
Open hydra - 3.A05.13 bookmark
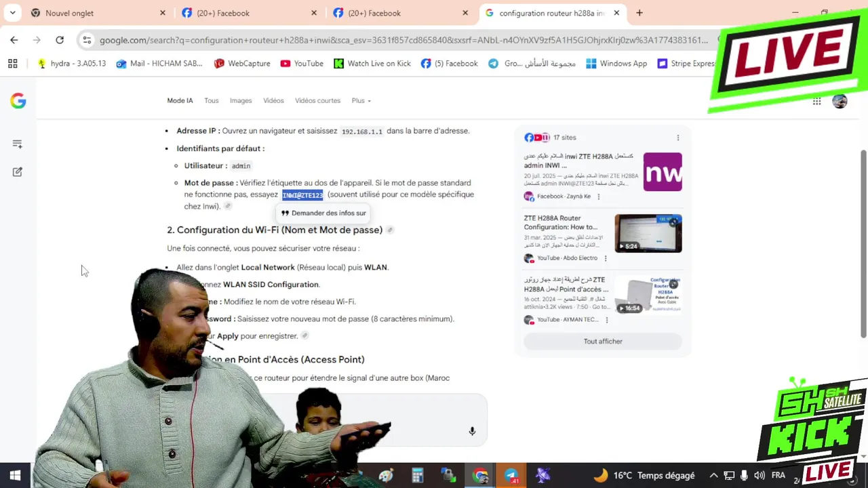tap(72, 63)
